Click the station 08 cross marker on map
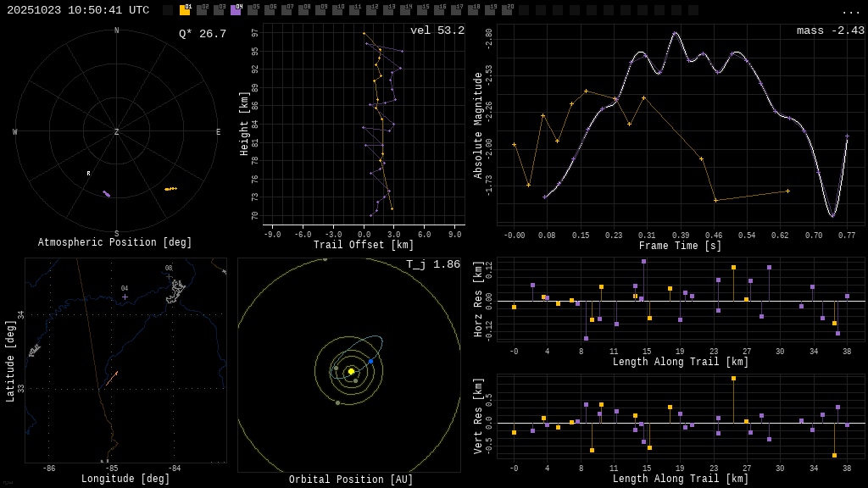This screenshot has width=868, height=488. pyautogui.click(x=169, y=276)
